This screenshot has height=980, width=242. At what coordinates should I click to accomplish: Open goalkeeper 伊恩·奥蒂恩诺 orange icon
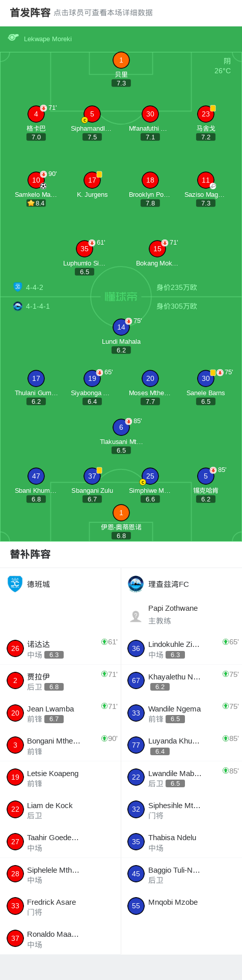[121, 513]
